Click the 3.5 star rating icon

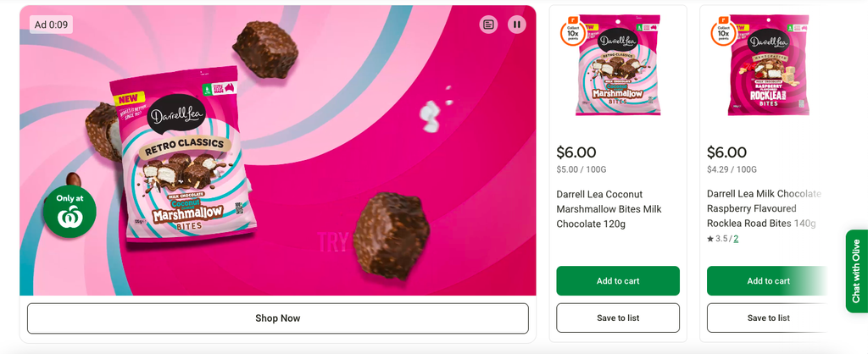pos(710,239)
